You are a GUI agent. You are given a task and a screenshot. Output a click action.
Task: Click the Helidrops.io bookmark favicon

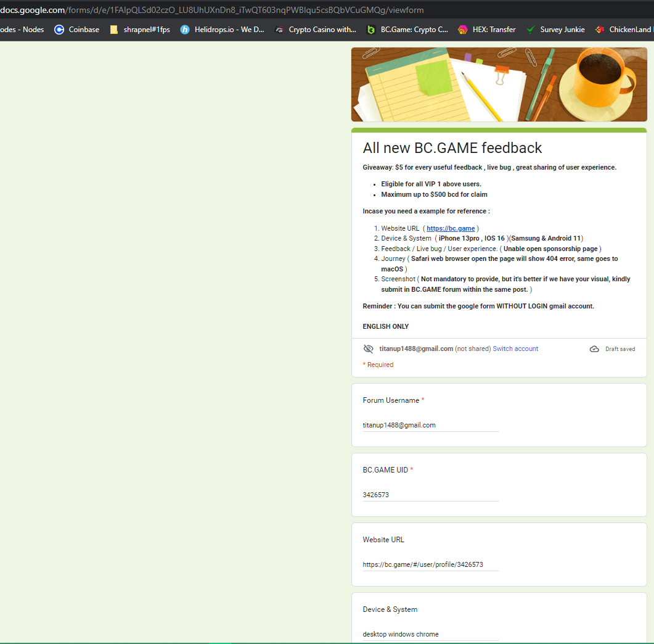point(185,30)
